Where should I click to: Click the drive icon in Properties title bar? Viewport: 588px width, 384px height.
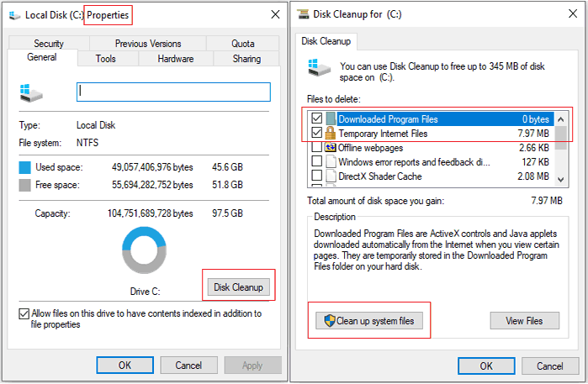click(14, 15)
